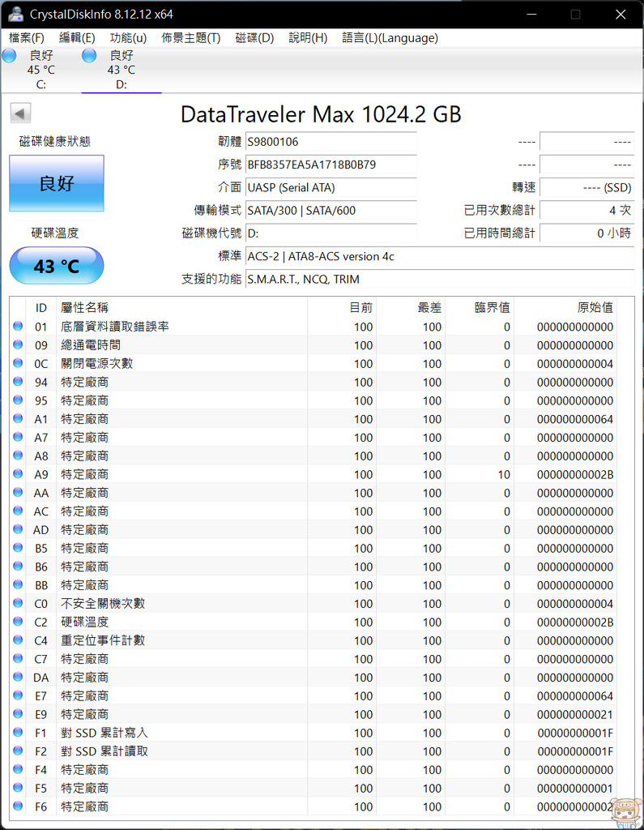Image resolution: width=644 pixels, height=830 pixels.
Task: Select the D: drive status orb
Action: pos(89,55)
